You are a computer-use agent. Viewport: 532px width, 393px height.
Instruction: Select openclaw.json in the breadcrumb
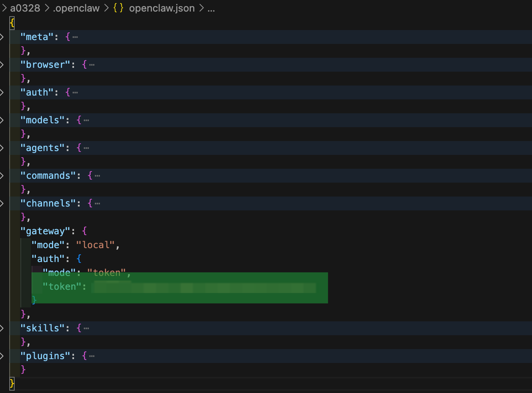pos(162,8)
